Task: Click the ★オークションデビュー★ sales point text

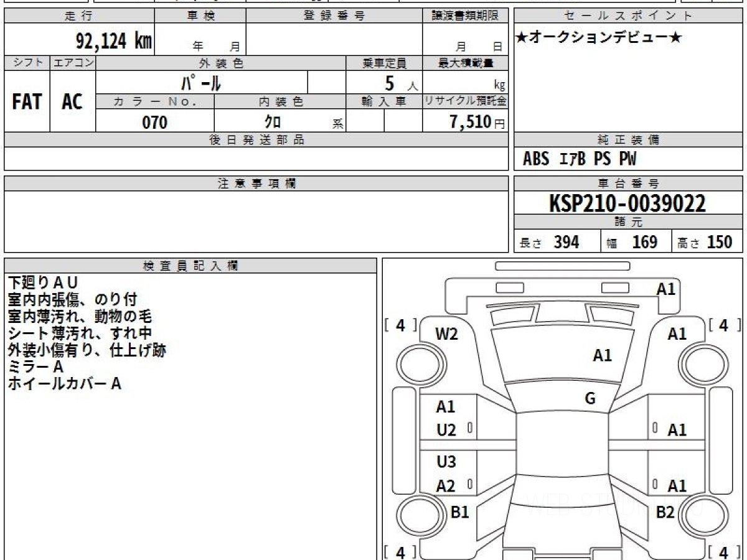Action: 599,38
